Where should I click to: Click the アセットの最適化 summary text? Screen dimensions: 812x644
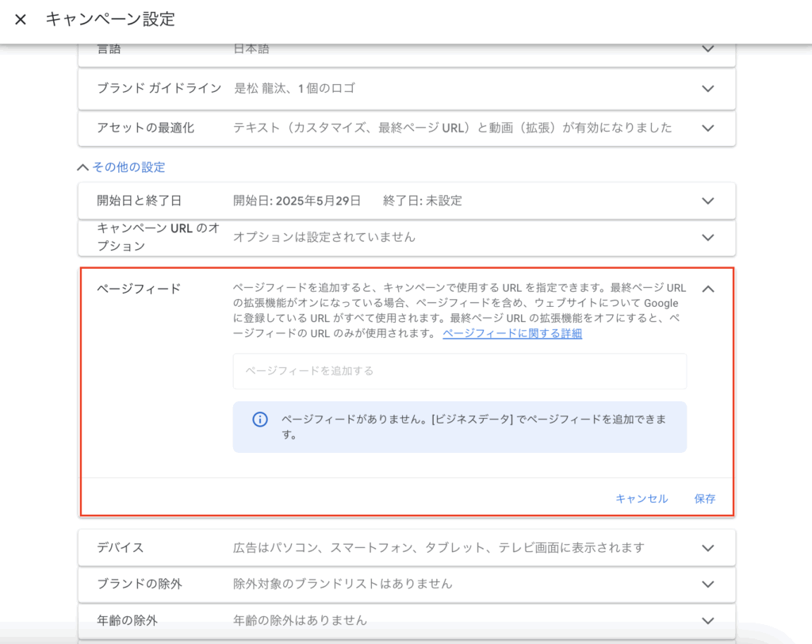click(x=452, y=128)
